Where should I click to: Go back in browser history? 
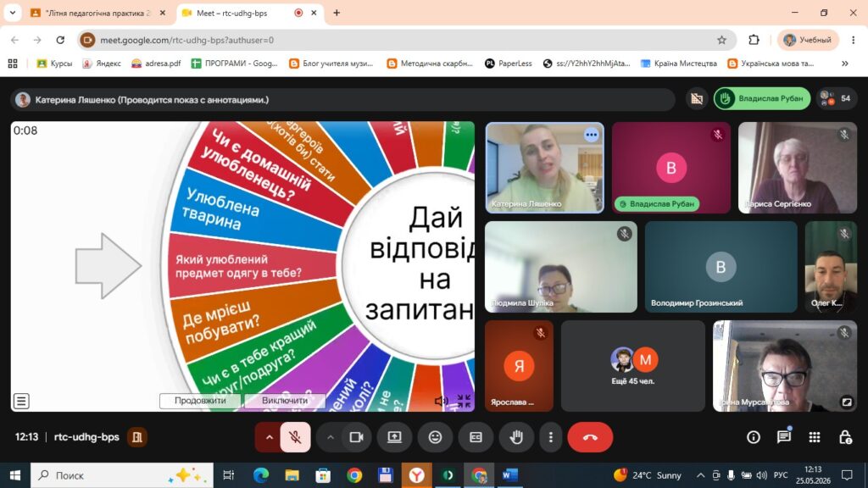coord(15,40)
